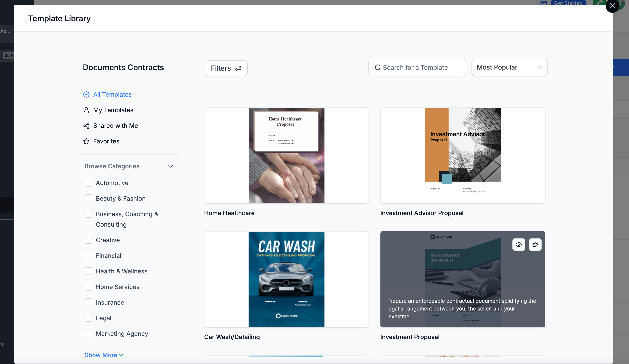This screenshot has width=629, height=364.
Task: Click the Shared with Me share icon
Action: pyautogui.click(x=86, y=126)
